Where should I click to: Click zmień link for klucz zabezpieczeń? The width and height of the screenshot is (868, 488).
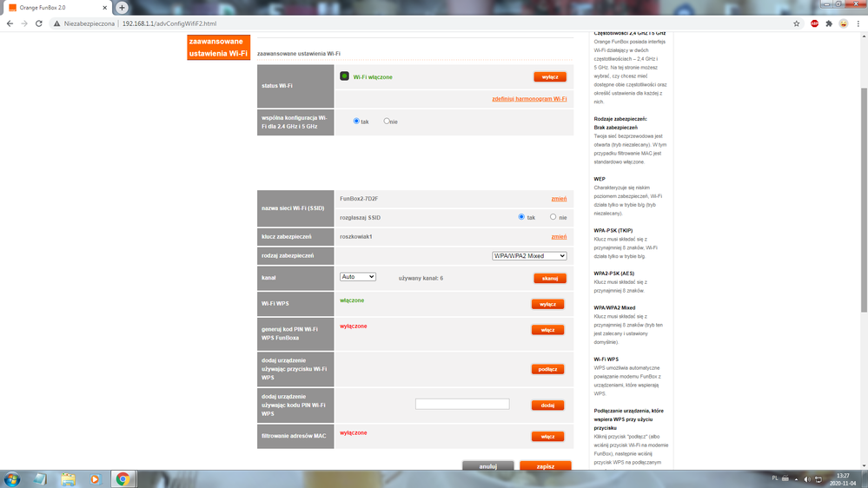559,237
